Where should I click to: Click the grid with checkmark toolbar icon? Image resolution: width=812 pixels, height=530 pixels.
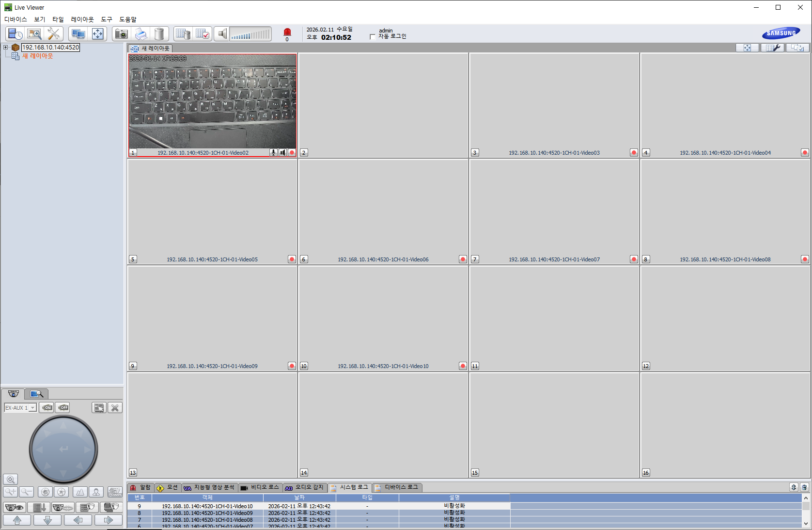tap(203, 34)
